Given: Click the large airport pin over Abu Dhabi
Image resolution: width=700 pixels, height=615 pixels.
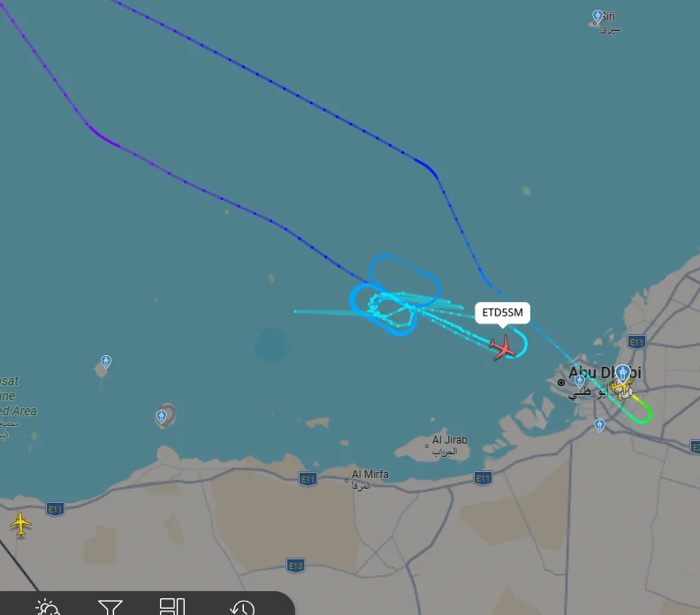Looking at the screenshot, I should coord(622,373).
